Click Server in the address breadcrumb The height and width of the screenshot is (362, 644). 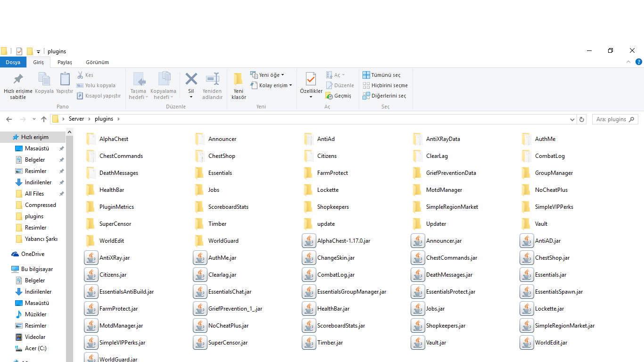pyautogui.click(x=76, y=119)
